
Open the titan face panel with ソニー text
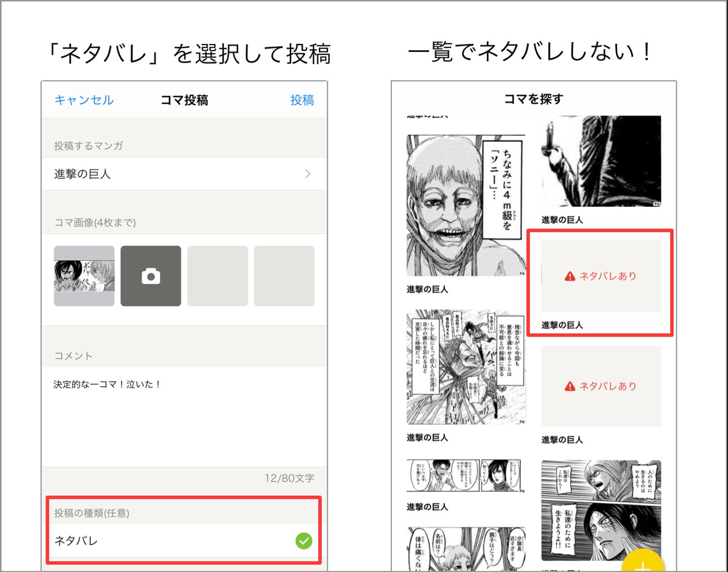point(466,206)
